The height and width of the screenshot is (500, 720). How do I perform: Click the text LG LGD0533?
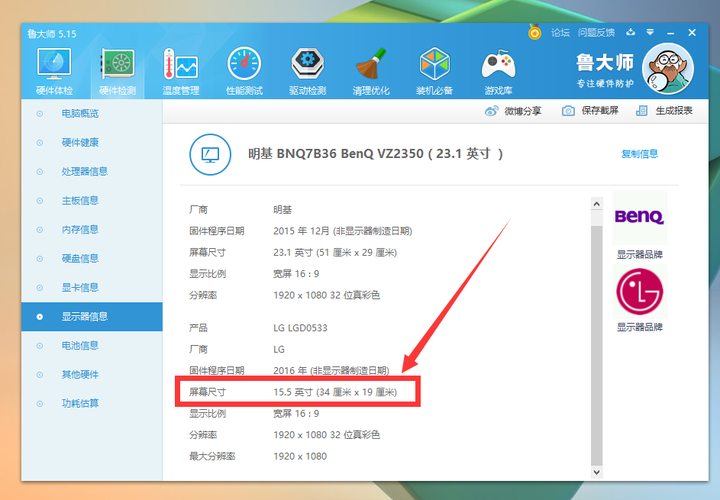pyautogui.click(x=300, y=328)
